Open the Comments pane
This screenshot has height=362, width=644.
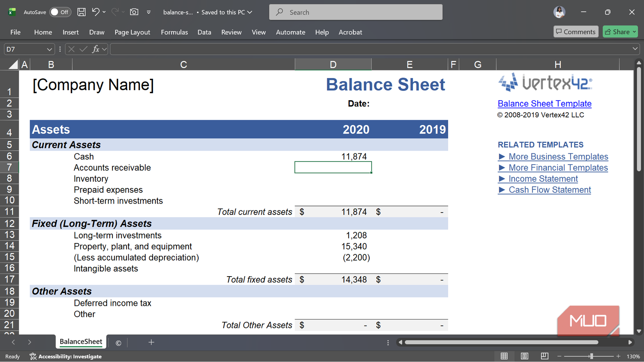[576, 32]
